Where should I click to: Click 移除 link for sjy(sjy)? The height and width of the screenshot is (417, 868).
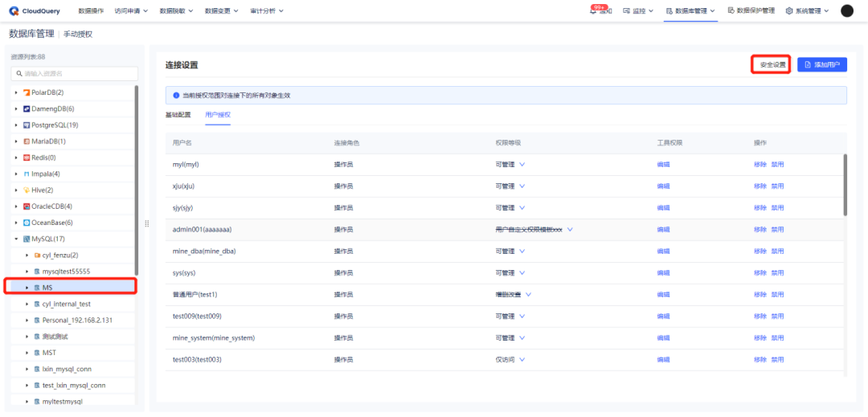760,208
